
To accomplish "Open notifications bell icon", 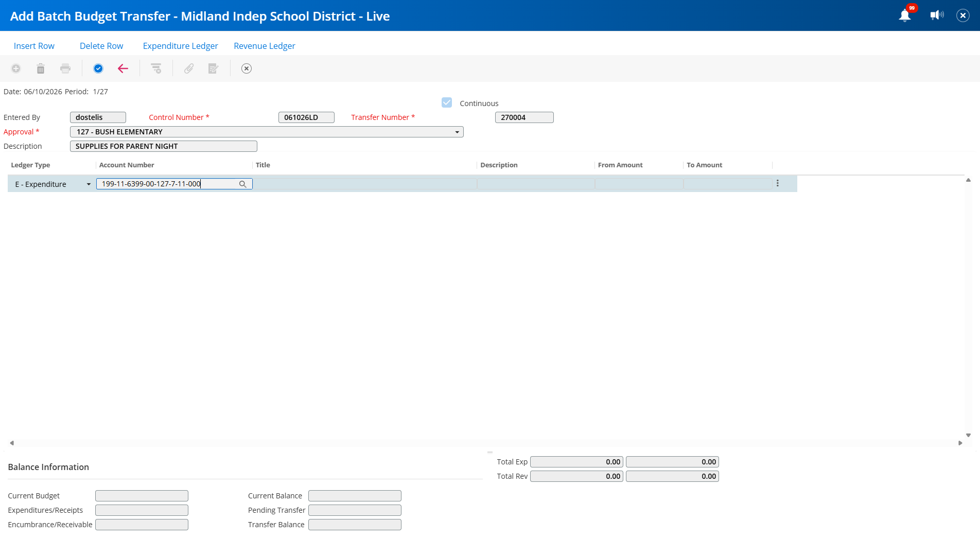I will [905, 15].
